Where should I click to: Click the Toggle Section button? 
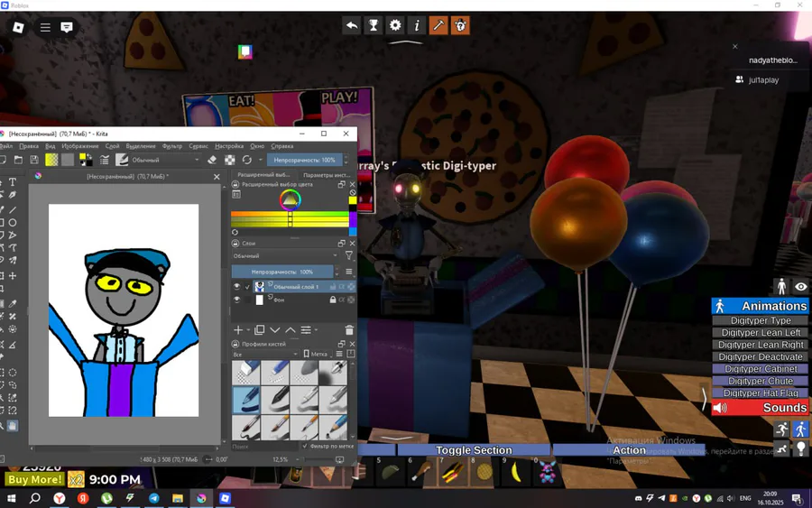pyautogui.click(x=474, y=450)
